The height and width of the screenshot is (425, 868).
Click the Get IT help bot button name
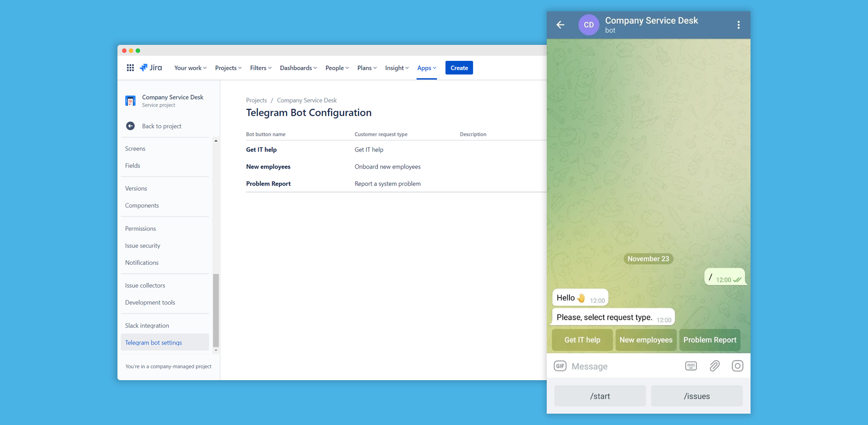(x=261, y=150)
